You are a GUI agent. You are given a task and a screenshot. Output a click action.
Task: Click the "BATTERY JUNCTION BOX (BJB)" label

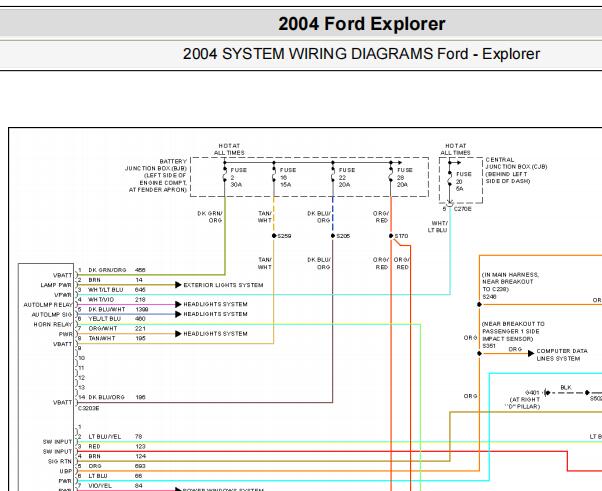pos(156,165)
